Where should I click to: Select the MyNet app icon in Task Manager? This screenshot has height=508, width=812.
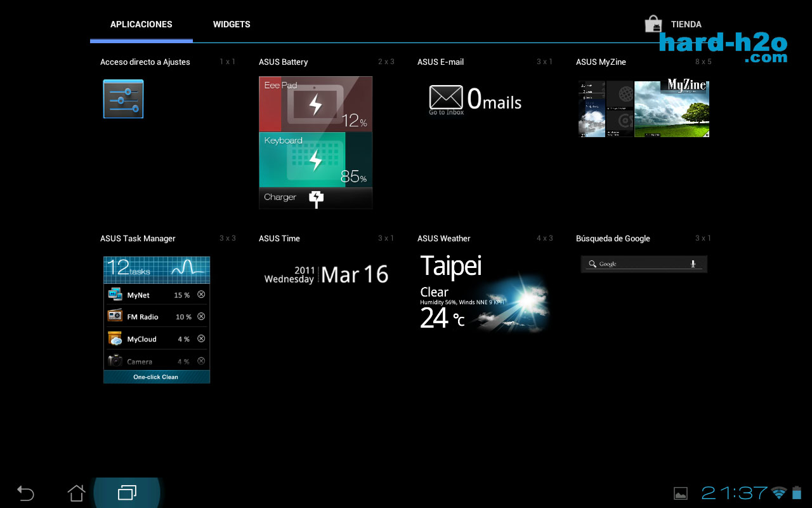tap(115, 294)
